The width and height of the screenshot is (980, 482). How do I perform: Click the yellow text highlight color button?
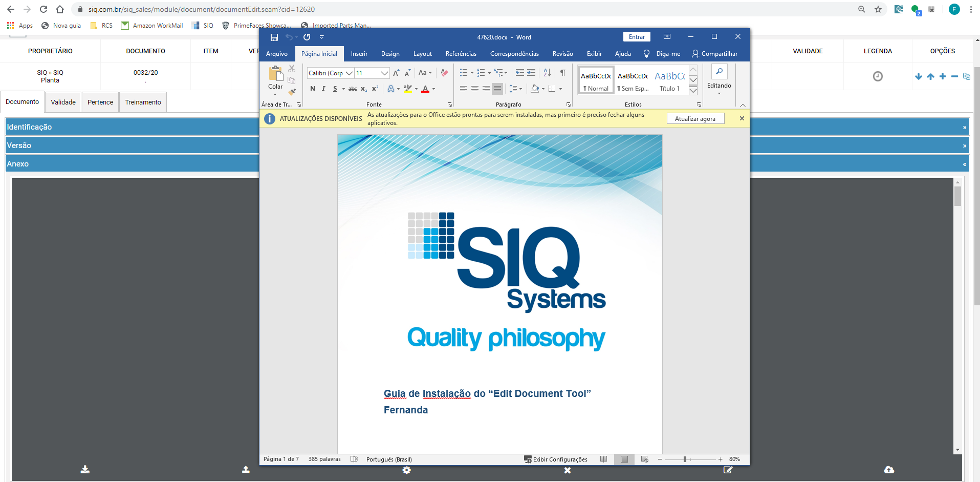(x=408, y=89)
